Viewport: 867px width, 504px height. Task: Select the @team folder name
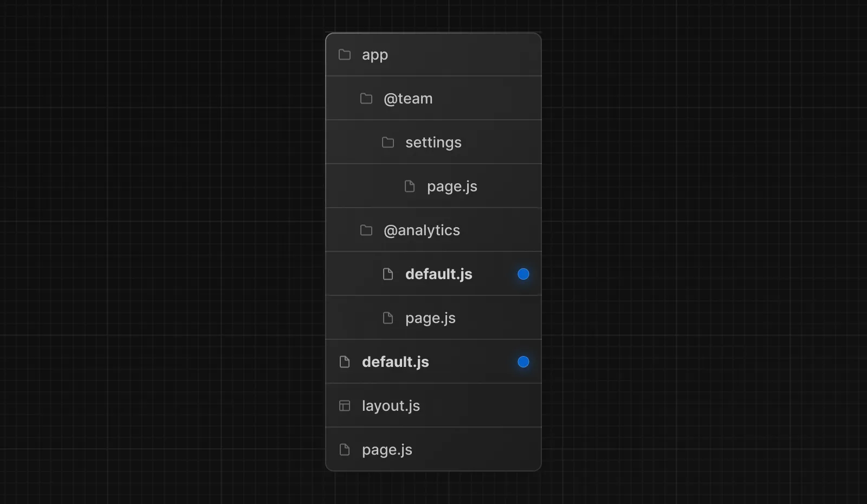[x=408, y=99]
